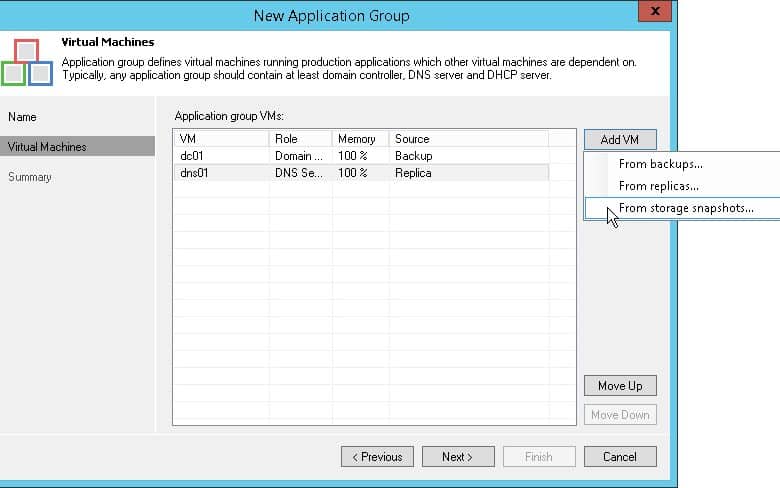Close the New Application Group dialog

(x=655, y=10)
